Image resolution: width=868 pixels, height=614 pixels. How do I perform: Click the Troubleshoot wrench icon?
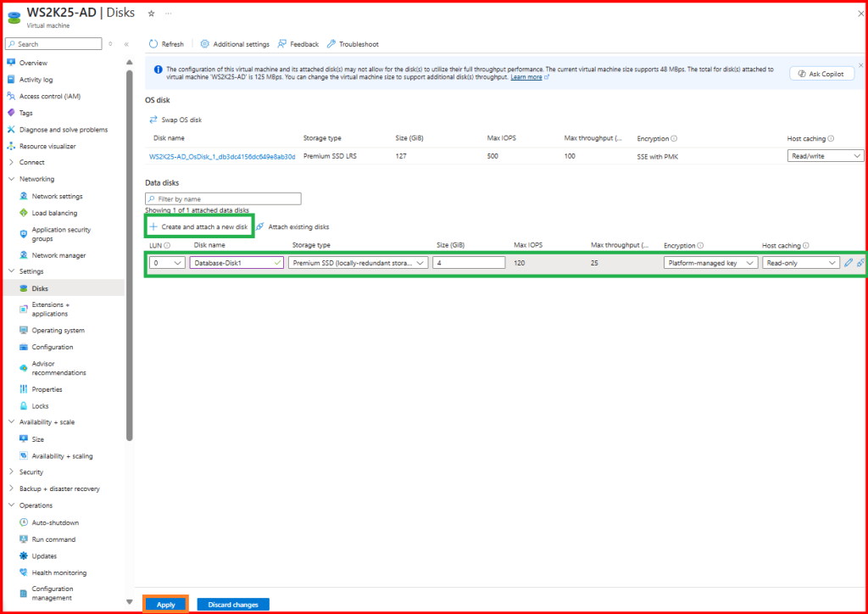point(331,44)
